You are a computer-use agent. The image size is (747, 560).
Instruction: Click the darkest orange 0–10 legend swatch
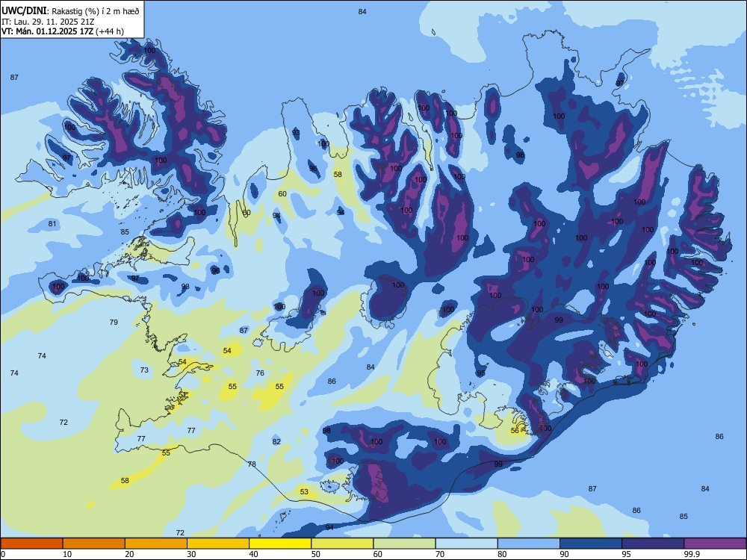pyautogui.click(x=31, y=544)
